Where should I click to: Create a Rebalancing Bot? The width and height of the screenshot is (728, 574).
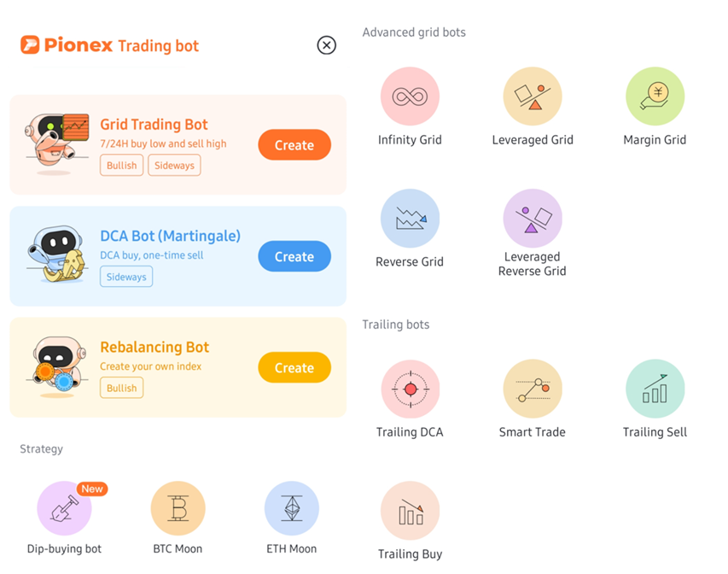[294, 367]
